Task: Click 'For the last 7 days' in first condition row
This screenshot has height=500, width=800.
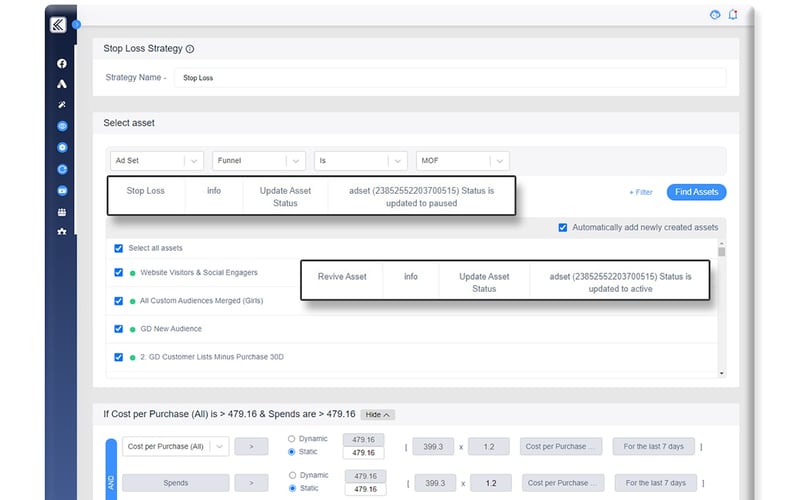Action: point(654,446)
